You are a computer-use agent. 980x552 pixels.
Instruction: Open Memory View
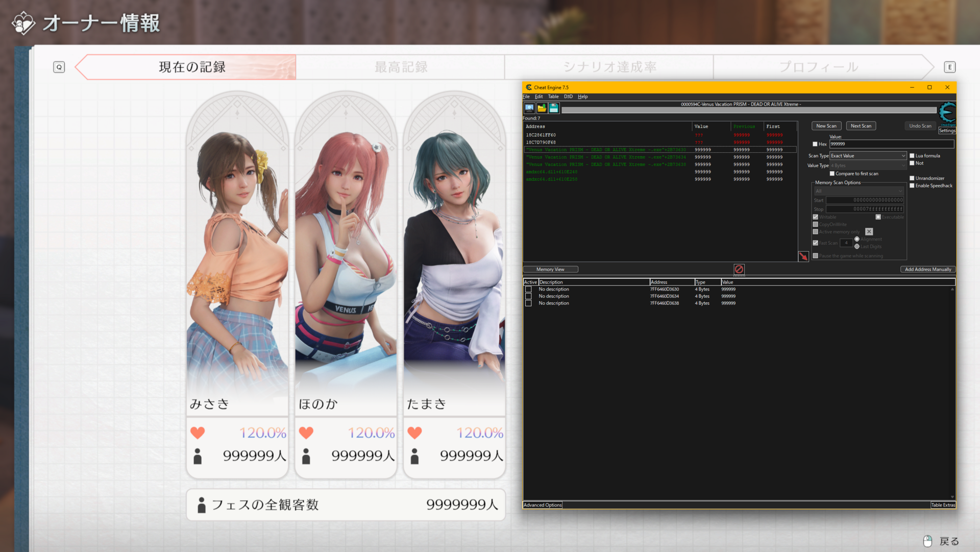pyautogui.click(x=550, y=269)
